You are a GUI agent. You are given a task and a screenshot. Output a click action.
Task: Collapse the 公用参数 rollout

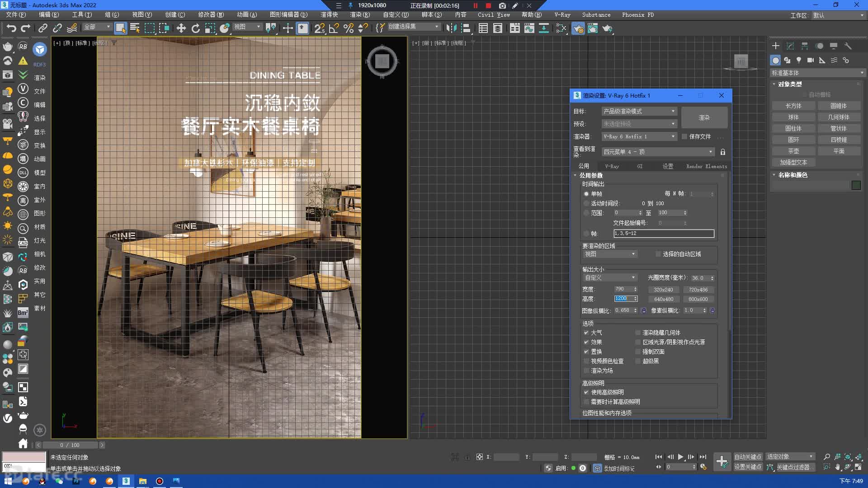[591, 175]
